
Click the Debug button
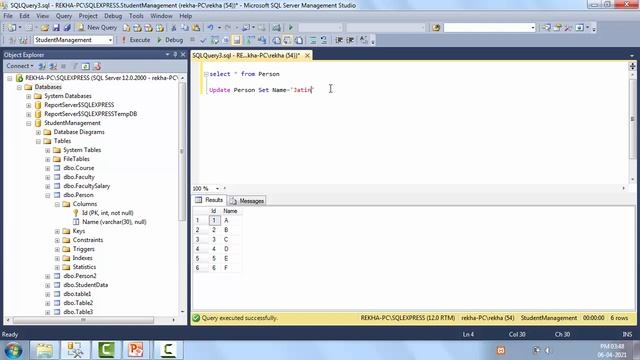coord(170,40)
